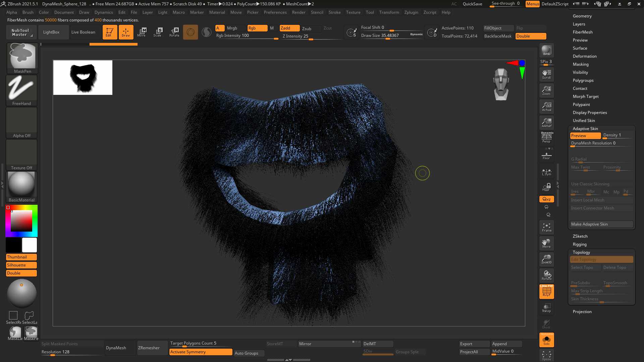Click the AAHalf view icon
The width and height of the screenshot is (644, 362).
(546, 123)
